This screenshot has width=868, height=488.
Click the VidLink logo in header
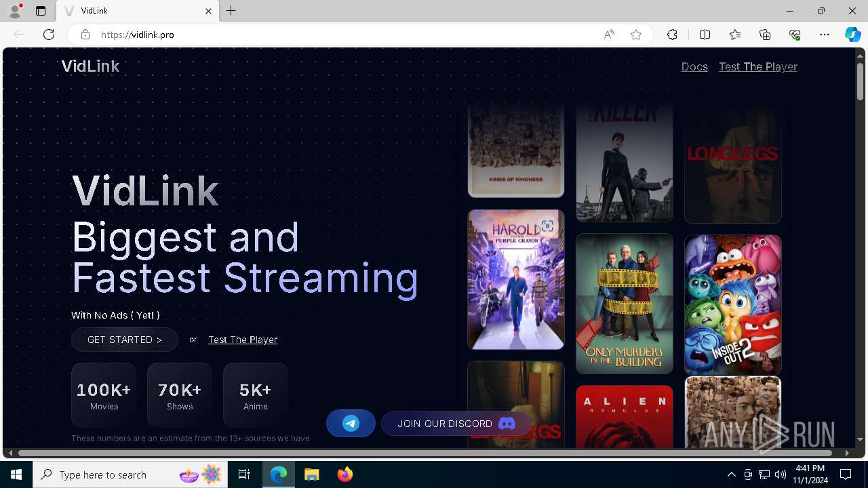(x=90, y=66)
